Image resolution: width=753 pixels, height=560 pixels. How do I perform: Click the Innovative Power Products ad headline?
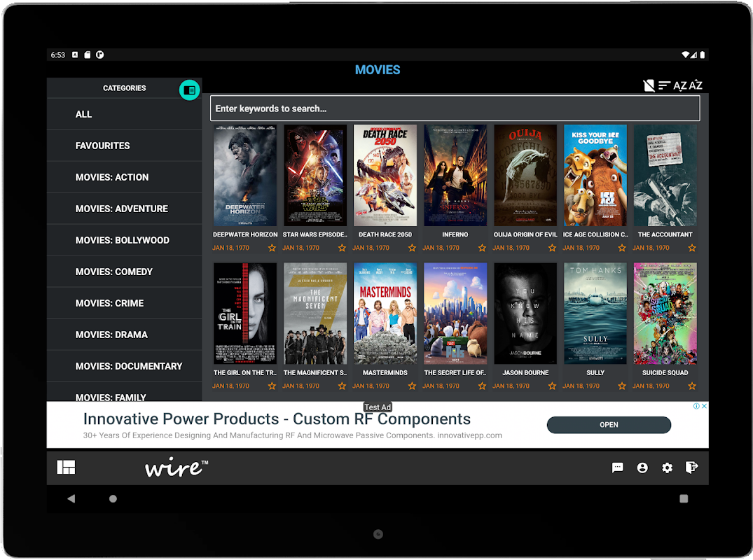(x=277, y=419)
